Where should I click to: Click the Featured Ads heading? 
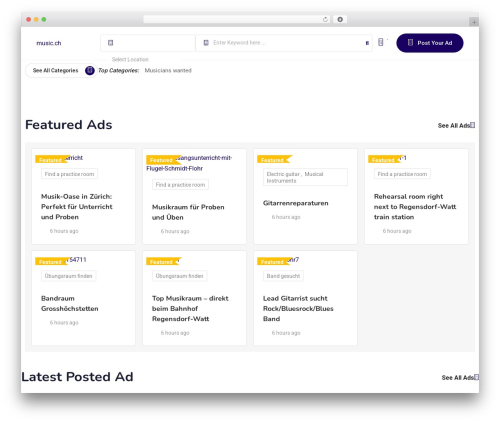[x=69, y=125]
